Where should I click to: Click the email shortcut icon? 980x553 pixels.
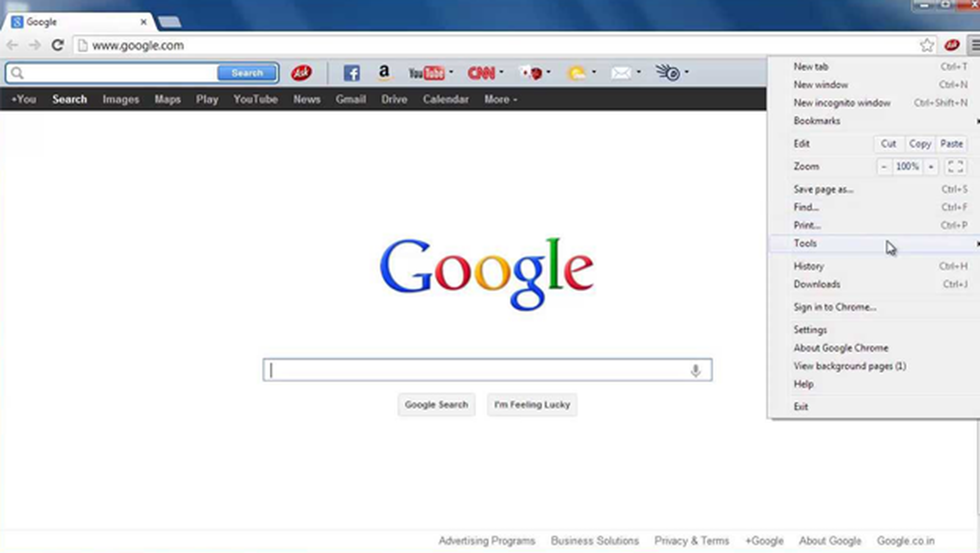tap(621, 73)
